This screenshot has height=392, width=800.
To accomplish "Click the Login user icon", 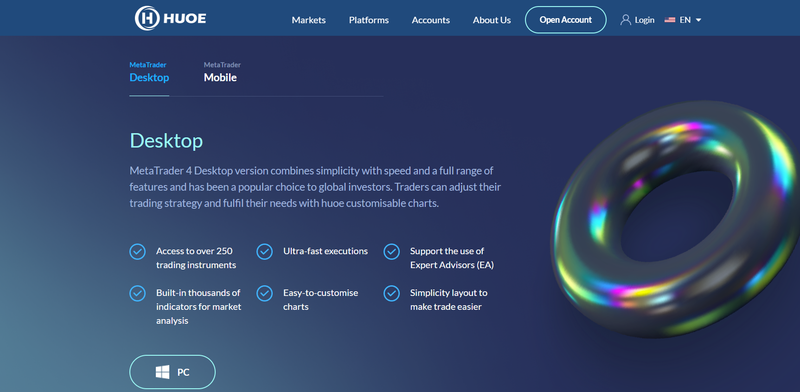I will click(626, 20).
